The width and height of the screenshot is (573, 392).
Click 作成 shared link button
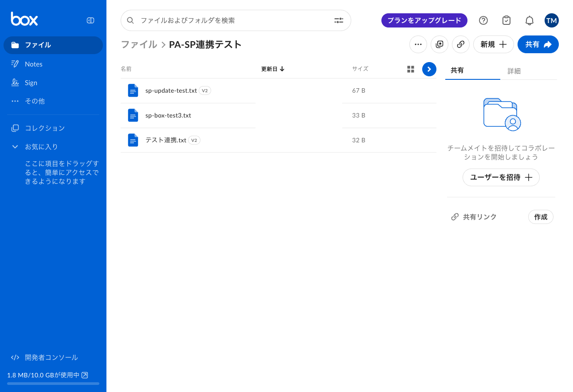[541, 217]
